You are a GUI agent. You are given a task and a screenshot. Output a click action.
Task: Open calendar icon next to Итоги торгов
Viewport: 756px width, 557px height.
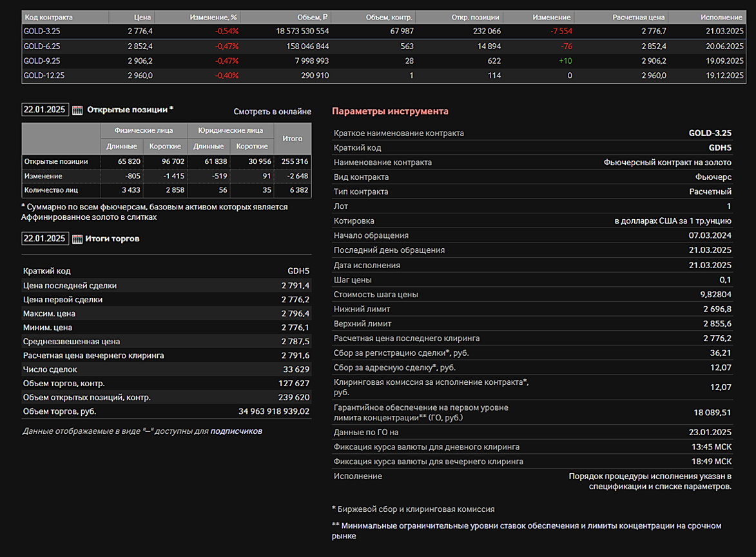(77, 239)
